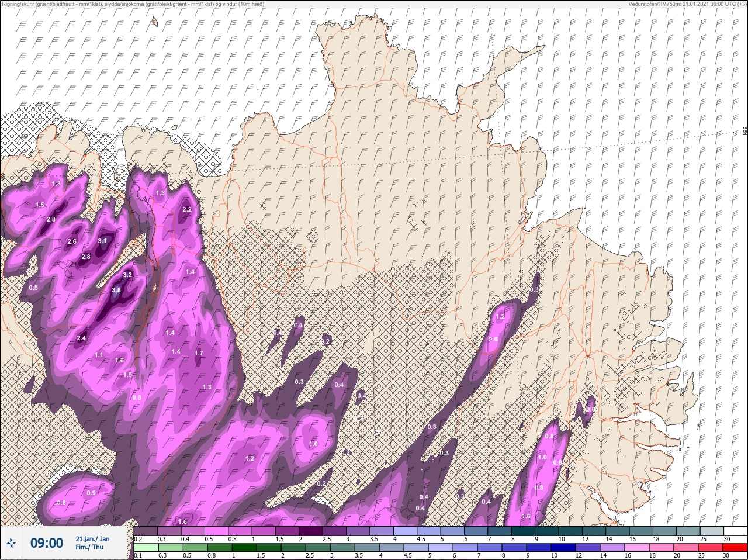Click the map title text starting 'Rigning/skúrir'
748x560 pixels.
[133, 4]
